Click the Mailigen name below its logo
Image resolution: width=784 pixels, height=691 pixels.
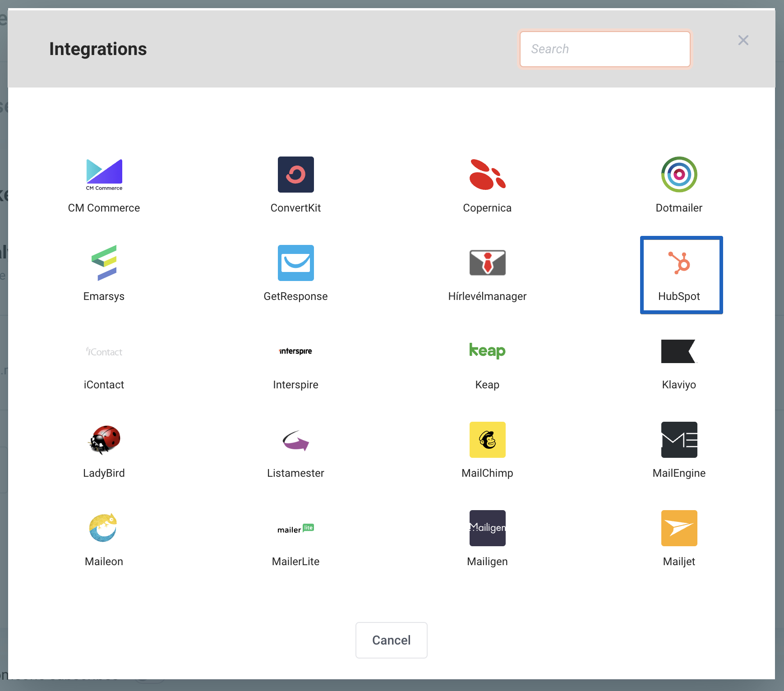pyautogui.click(x=488, y=562)
